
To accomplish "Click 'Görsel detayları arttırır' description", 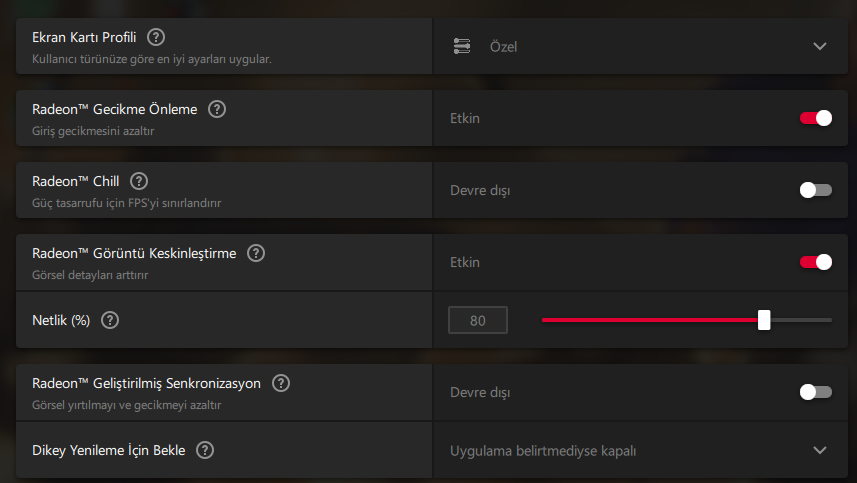I will click(x=90, y=275).
